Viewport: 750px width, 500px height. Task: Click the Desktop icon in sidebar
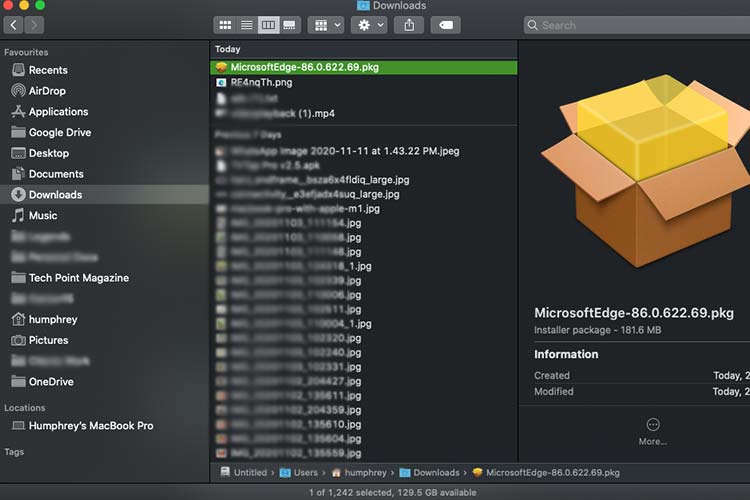point(18,153)
